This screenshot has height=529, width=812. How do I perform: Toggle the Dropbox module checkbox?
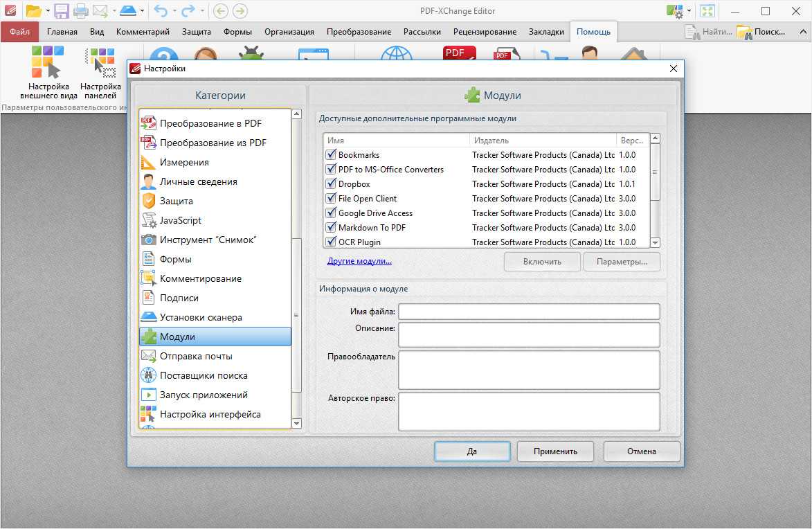click(331, 184)
